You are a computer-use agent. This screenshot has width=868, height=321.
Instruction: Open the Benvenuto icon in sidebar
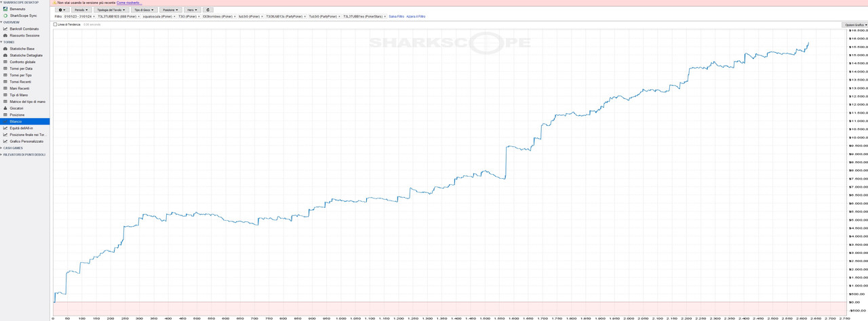5,9
